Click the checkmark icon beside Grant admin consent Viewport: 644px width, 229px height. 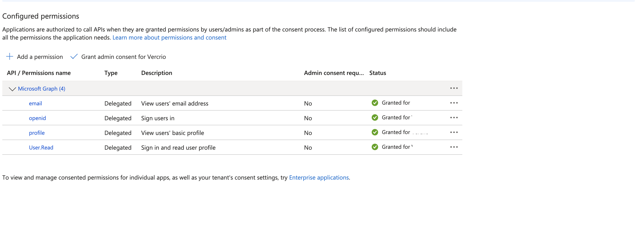pos(74,57)
